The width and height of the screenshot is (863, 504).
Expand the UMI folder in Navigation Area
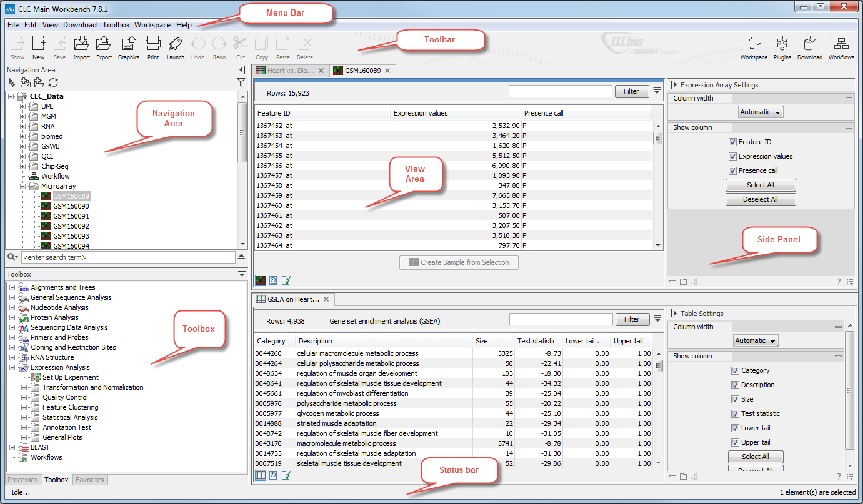(23, 106)
